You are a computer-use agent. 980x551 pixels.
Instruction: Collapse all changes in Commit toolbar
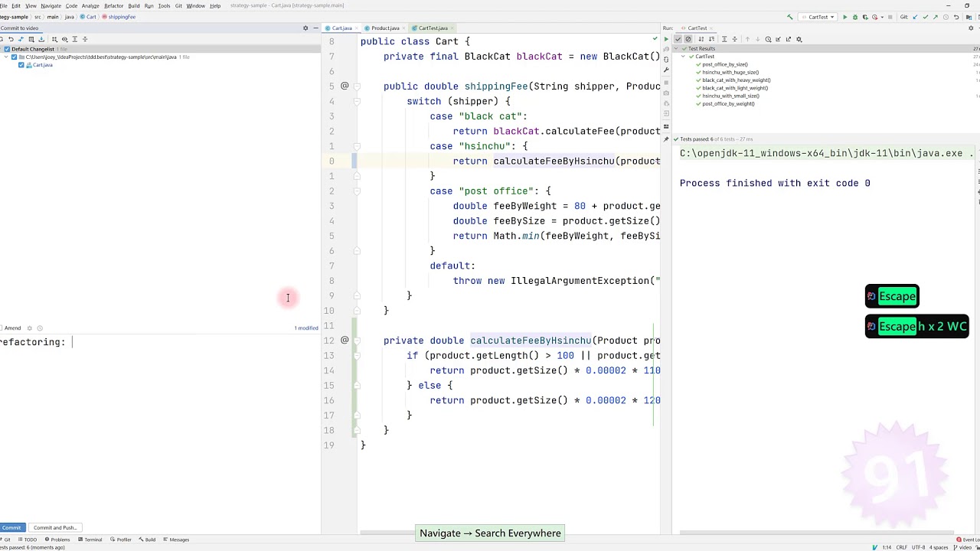click(x=85, y=39)
